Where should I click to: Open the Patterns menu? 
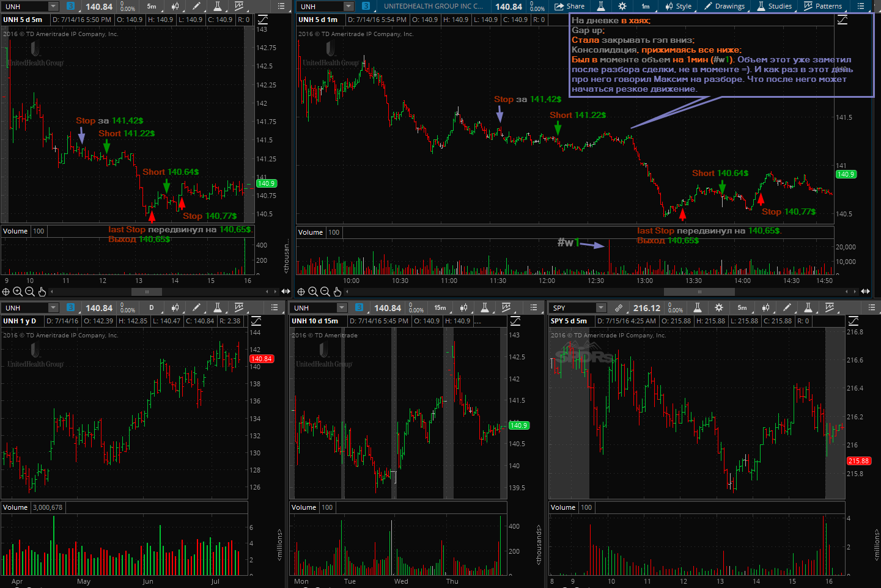pos(823,6)
